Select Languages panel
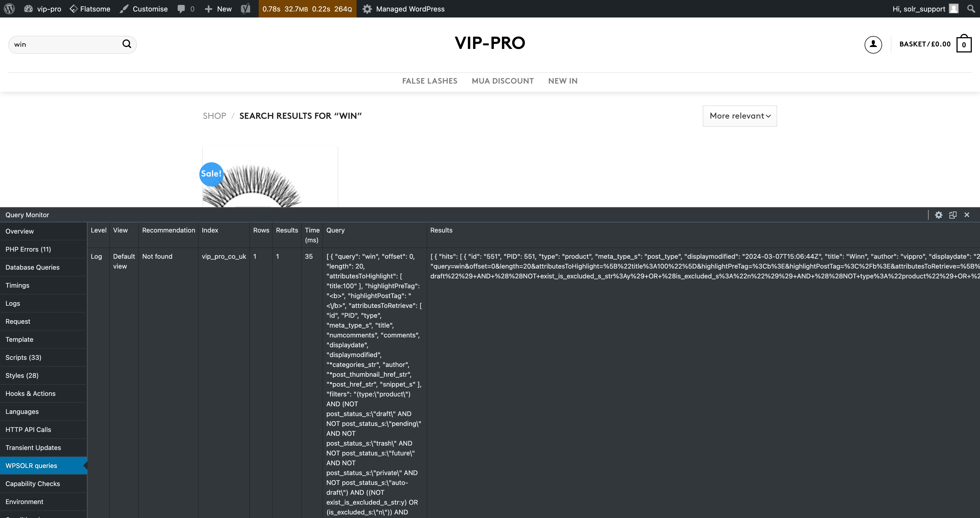 tap(43, 412)
